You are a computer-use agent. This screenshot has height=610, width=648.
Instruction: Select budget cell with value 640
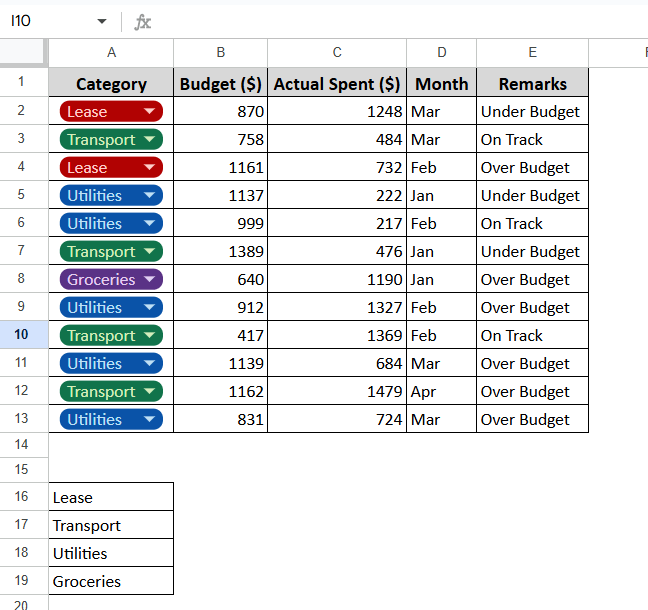[221, 279]
